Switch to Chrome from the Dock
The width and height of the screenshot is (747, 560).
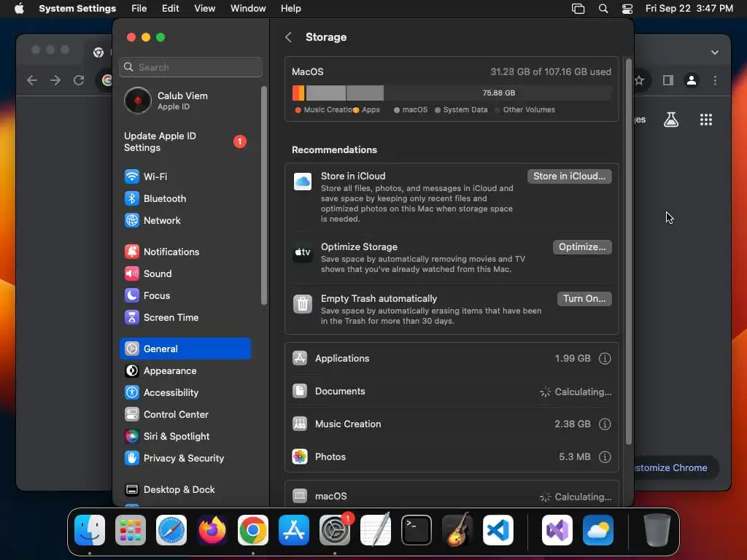pyautogui.click(x=253, y=530)
